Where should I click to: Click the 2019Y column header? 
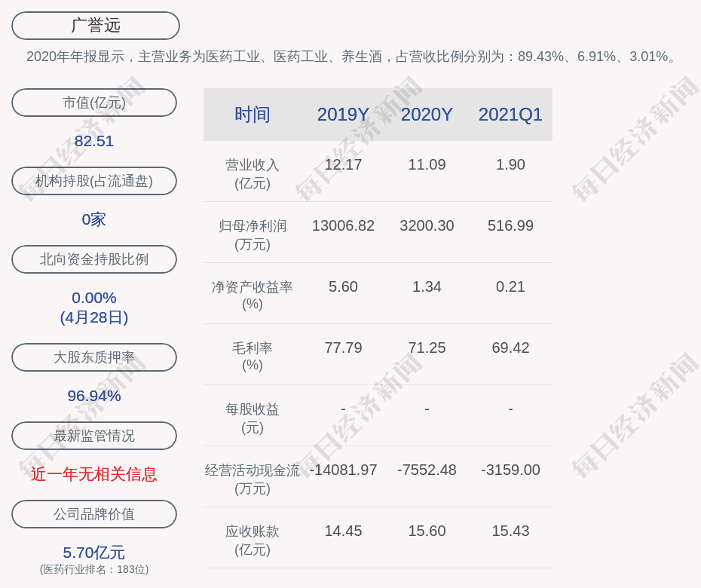click(343, 115)
